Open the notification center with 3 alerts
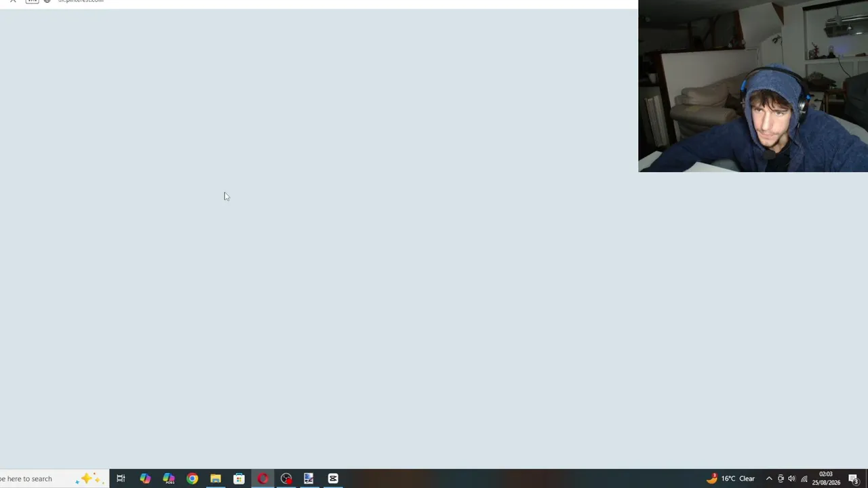The image size is (868, 488). [x=854, y=479]
